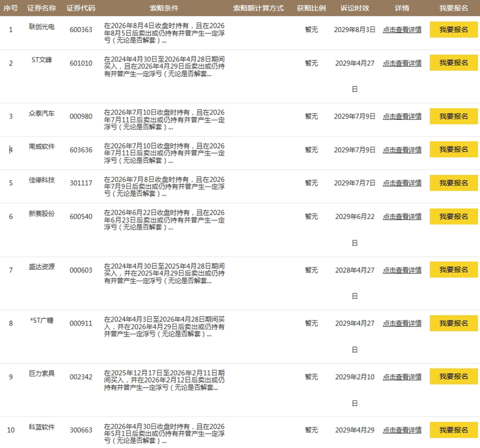Select security name 联创光电
The width and height of the screenshot is (480, 448).
click(42, 27)
